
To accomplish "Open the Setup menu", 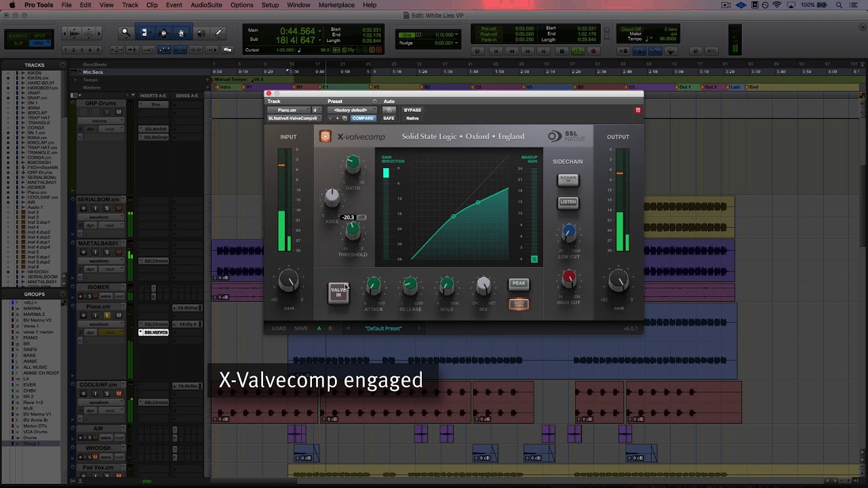I will [270, 5].
